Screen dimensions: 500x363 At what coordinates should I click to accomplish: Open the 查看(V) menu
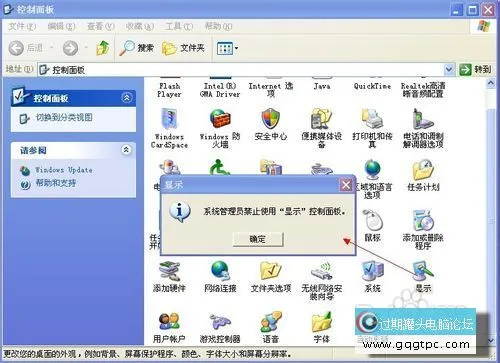pos(100,26)
